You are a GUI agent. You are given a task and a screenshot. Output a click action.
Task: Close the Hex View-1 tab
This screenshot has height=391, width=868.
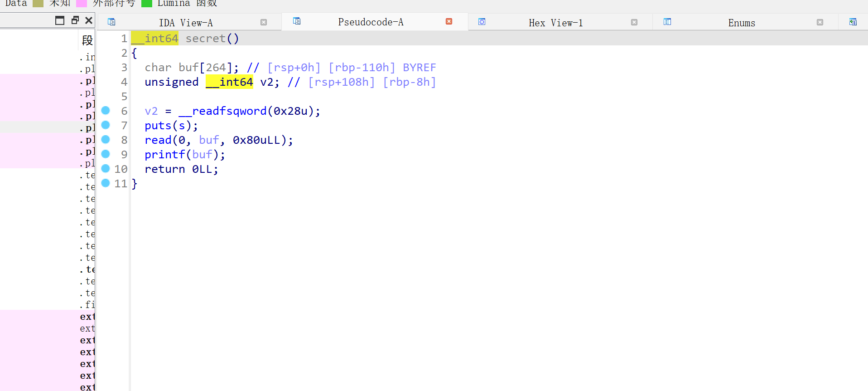(x=634, y=22)
